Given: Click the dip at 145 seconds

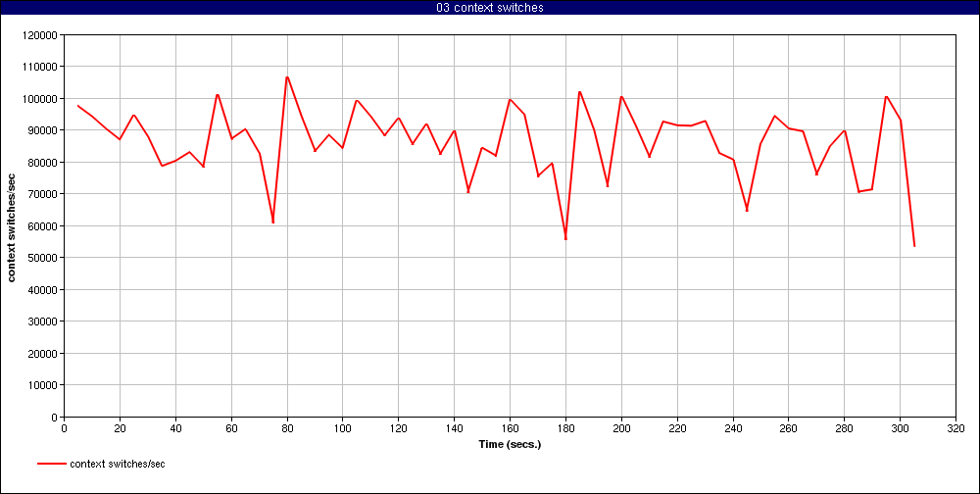Looking at the screenshot, I should (468, 191).
